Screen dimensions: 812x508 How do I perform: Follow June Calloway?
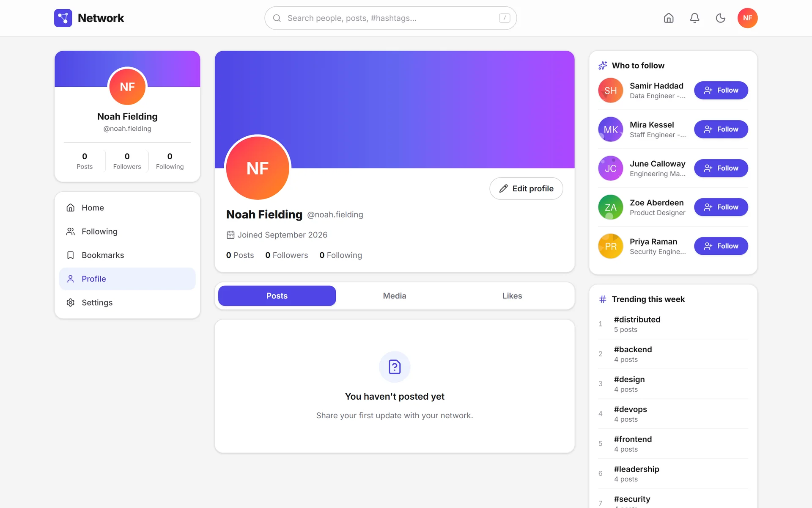(x=721, y=168)
